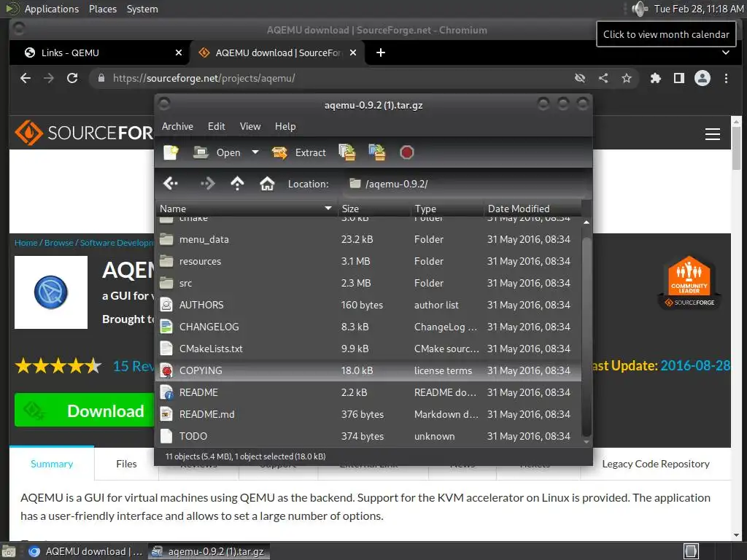Image resolution: width=747 pixels, height=560 pixels.
Task: Click the '376 bytes' size cell
Action: click(362, 414)
